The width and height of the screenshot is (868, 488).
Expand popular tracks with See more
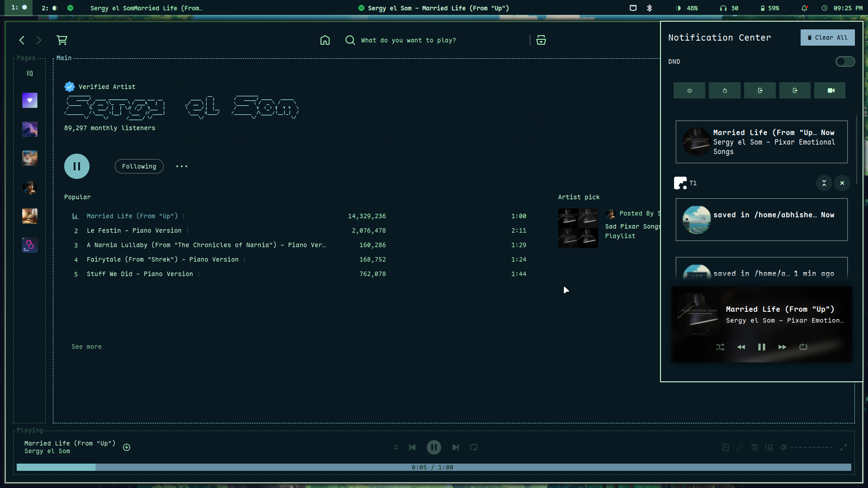[x=86, y=347]
